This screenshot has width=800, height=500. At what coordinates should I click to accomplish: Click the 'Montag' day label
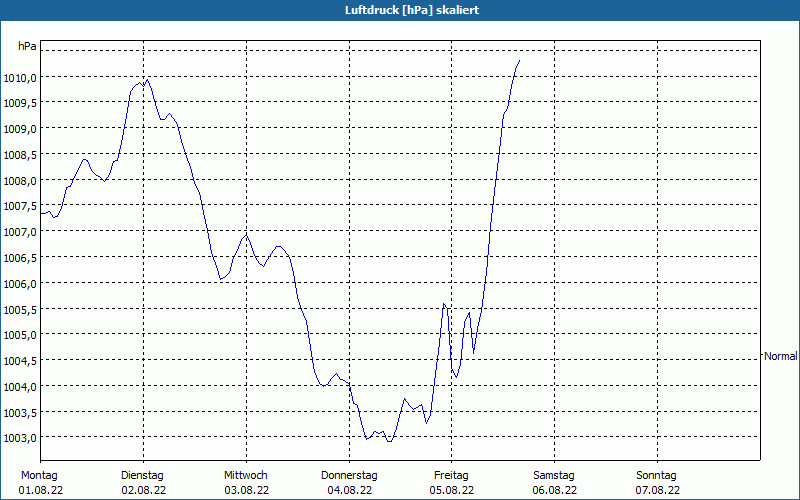click(39, 476)
